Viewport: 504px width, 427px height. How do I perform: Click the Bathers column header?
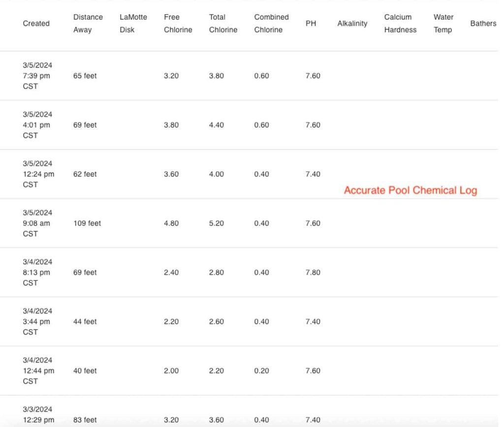click(x=483, y=24)
